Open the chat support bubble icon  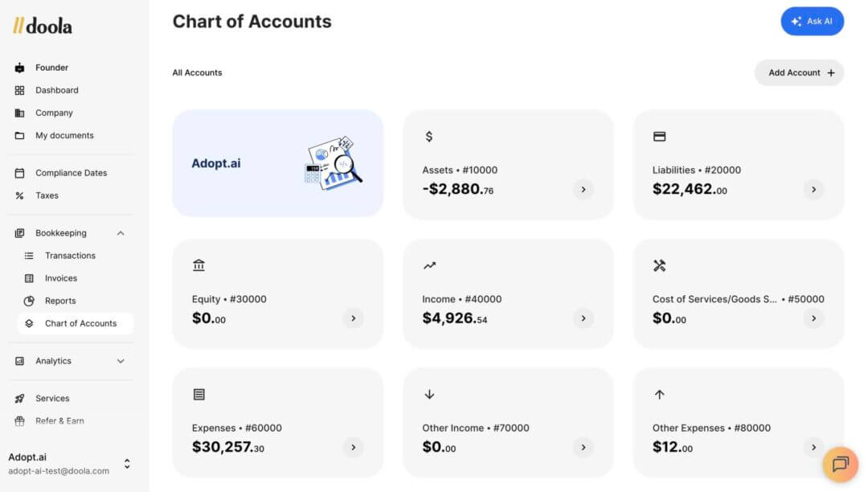[x=841, y=464]
